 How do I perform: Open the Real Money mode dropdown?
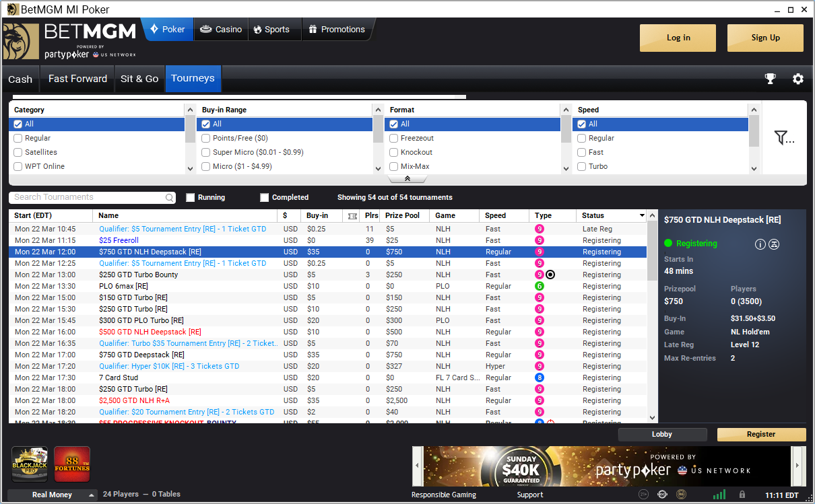coord(53,495)
